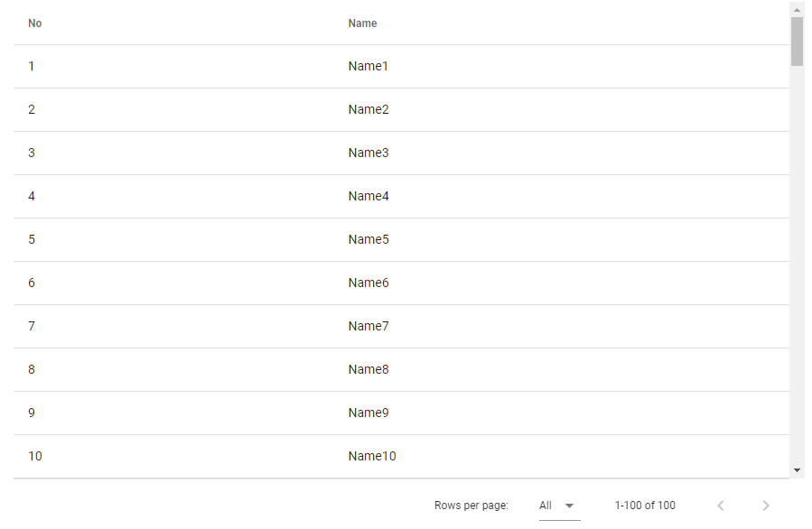Screen dimensions: 812x529
Task: Sort by the Name column header
Action: click(362, 23)
